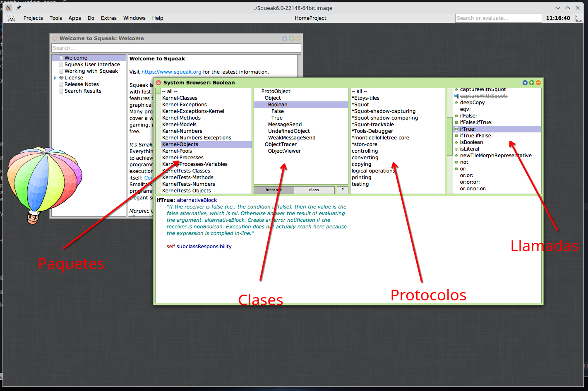Click the Search or evaluate field
588x391 pixels.
498,18
